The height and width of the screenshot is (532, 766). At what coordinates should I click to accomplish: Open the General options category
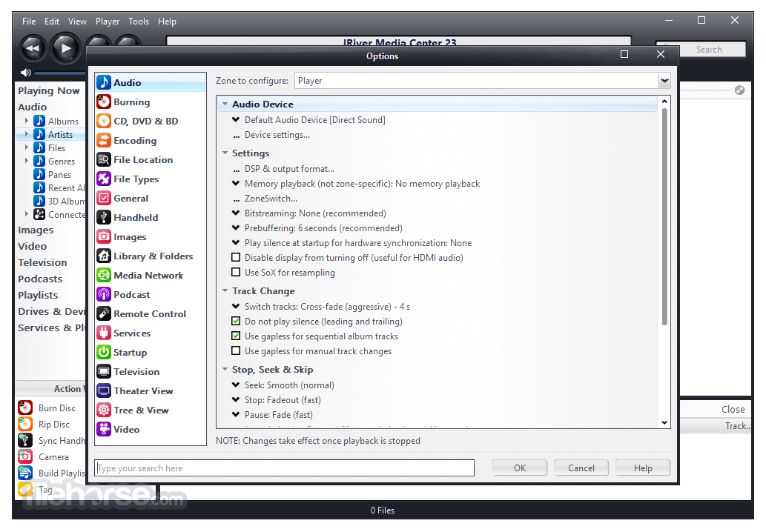[x=122, y=198]
